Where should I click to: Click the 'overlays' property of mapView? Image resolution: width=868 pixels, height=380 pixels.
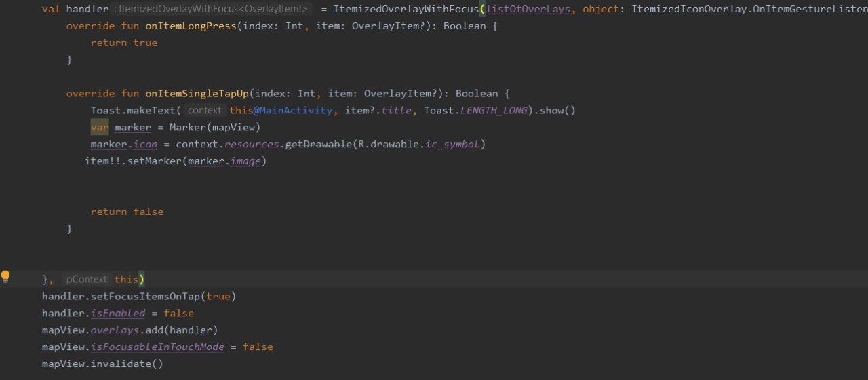pyautogui.click(x=115, y=330)
